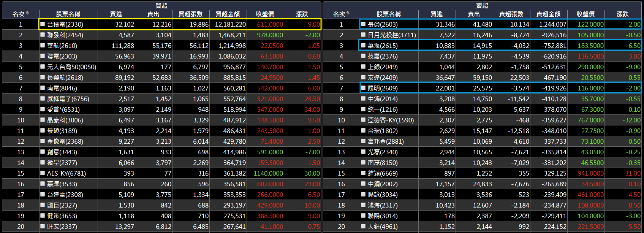Toggle the 萬海(2615) checkbox
644x233 pixels.
(x=364, y=45)
